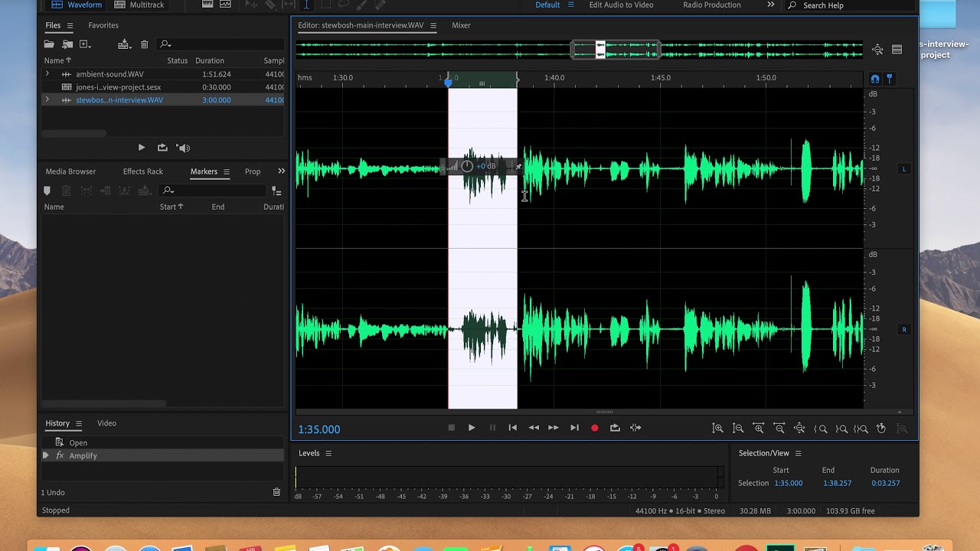The width and height of the screenshot is (980, 551).
Task: Toggle the left channel L enable button
Action: tap(903, 169)
